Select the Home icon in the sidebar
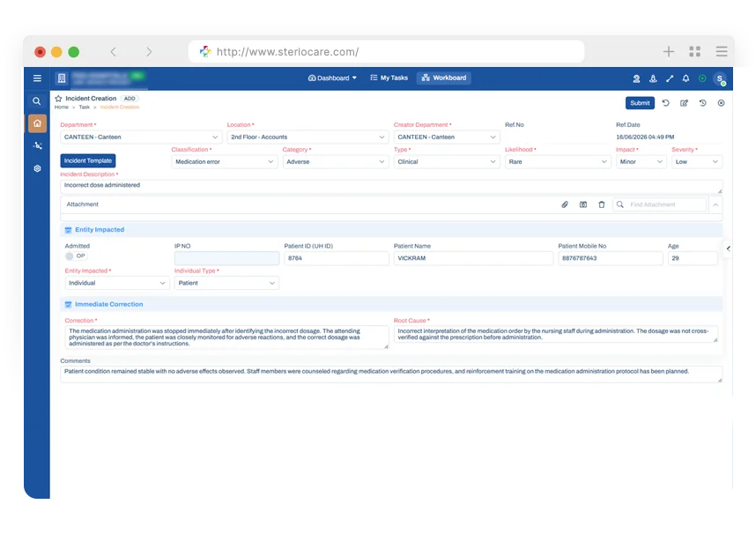756x534 pixels. 37,123
